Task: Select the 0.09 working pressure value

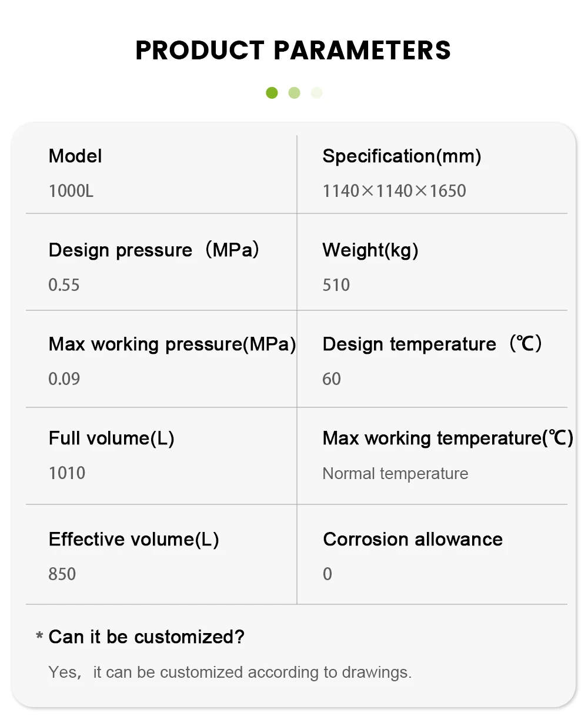Action: [x=64, y=379]
